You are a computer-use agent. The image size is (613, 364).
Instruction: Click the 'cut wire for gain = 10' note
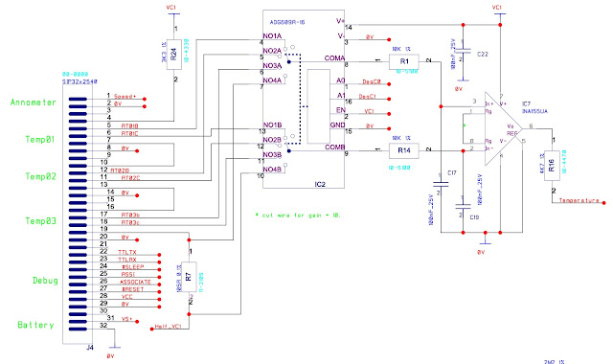click(298, 215)
